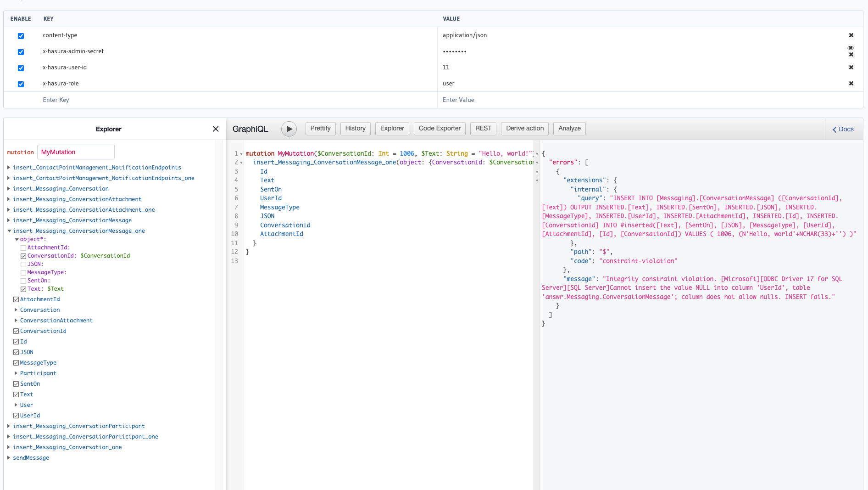Open the Code Exporter
This screenshot has height=490, width=868.
(440, 129)
